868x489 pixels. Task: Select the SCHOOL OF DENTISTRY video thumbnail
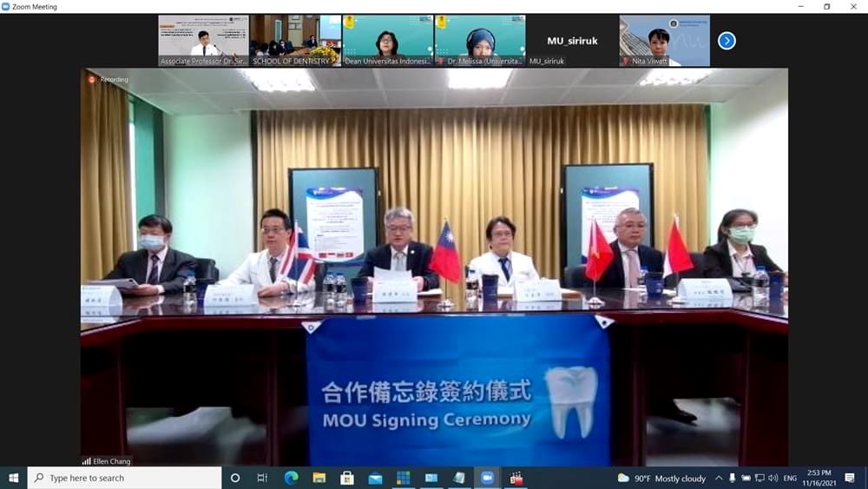[x=295, y=40]
